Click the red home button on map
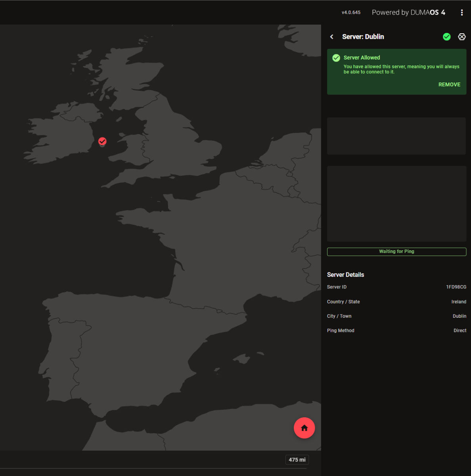471x476 pixels. pyautogui.click(x=304, y=428)
